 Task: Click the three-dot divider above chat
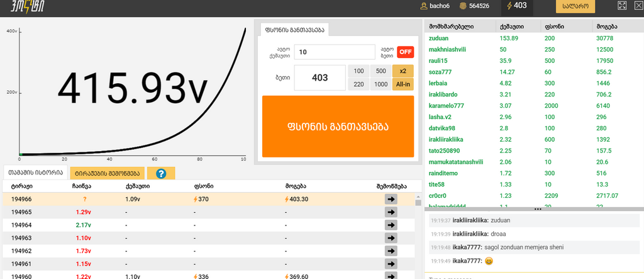pos(538,209)
